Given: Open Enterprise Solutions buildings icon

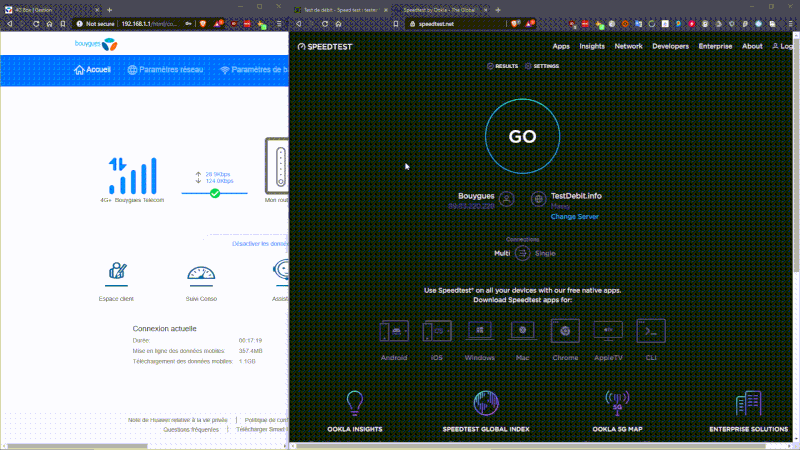Looking at the screenshot, I should pyautogui.click(x=748, y=403).
